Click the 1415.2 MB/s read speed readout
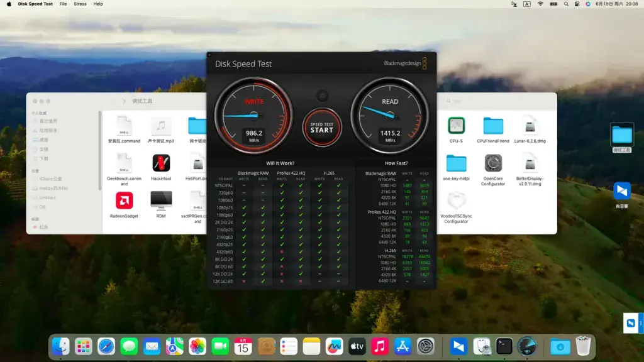 click(x=390, y=136)
